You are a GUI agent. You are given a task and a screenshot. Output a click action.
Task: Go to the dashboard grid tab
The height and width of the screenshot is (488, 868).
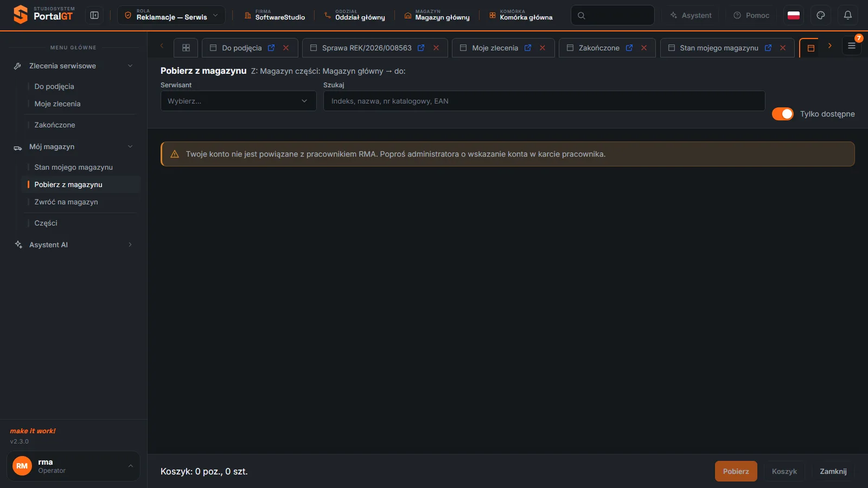tap(186, 48)
